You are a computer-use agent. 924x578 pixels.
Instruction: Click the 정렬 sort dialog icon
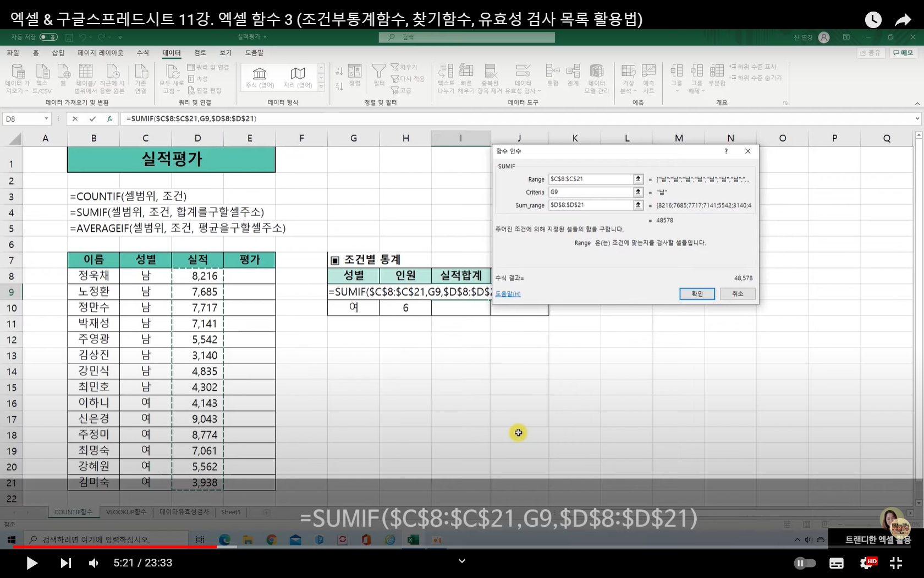pos(355,75)
